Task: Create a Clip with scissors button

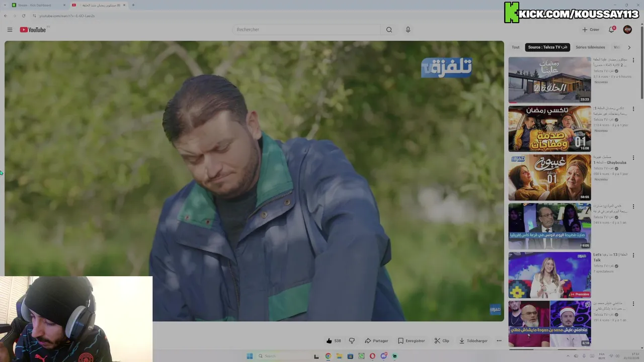Action: click(x=442, y=341)
